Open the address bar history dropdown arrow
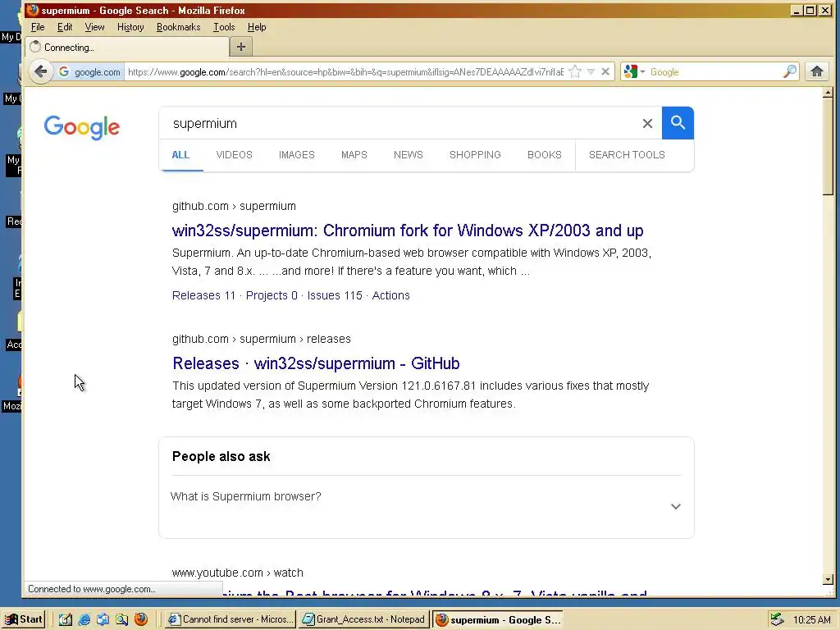This screenshot has width=840, height=630. (x=591, y=72)
